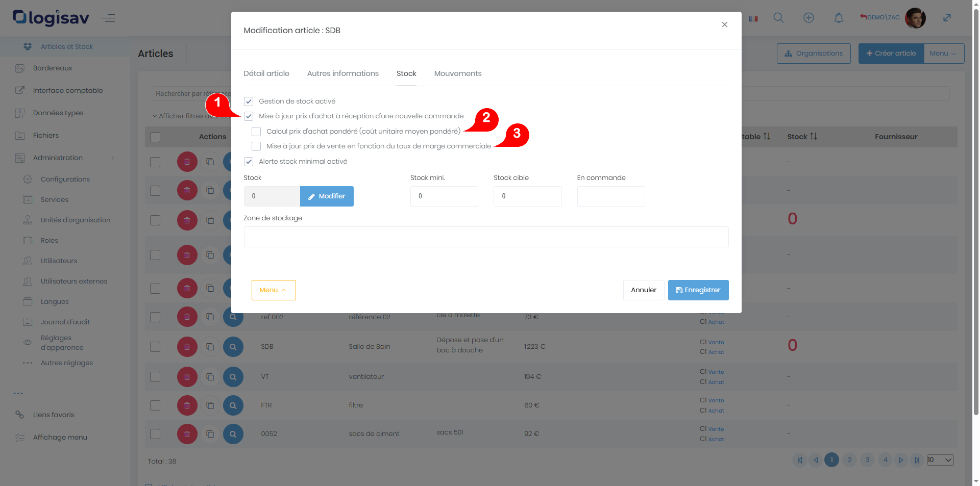Click the duplicate icon for FTR row
This screenshot has height=486, width=980.
point(210,405)
